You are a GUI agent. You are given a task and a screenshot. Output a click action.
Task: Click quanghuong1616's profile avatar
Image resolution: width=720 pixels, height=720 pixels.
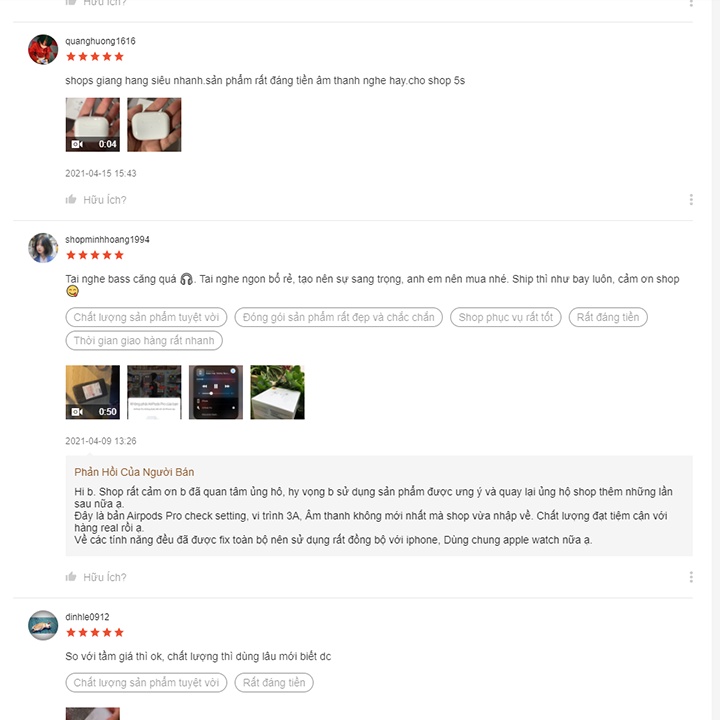click(43, 50)
